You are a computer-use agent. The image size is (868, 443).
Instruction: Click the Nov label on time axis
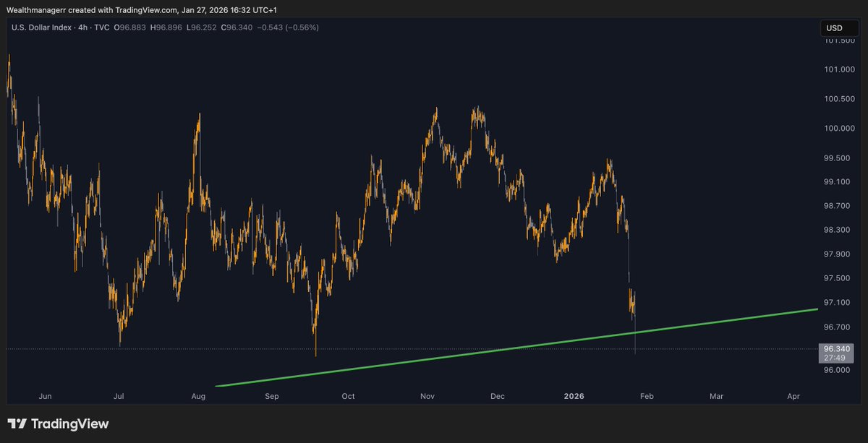(x=427, y=396)
